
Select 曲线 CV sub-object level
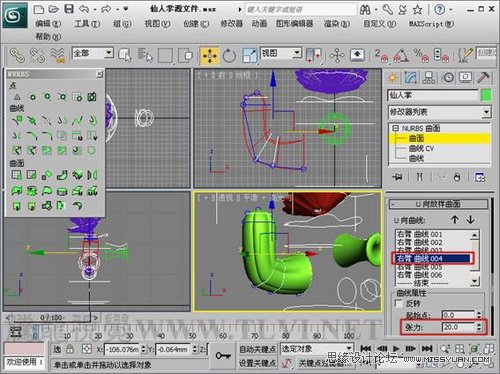click(422, 148)
